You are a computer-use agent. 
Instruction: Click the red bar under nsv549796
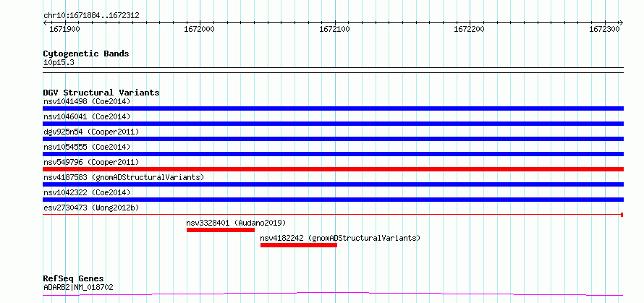(x=333, y=169)
